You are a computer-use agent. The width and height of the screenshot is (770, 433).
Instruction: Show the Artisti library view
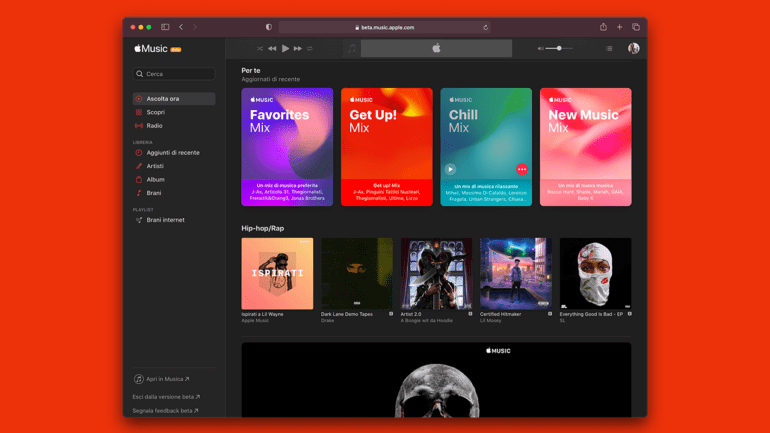(155, 166)
